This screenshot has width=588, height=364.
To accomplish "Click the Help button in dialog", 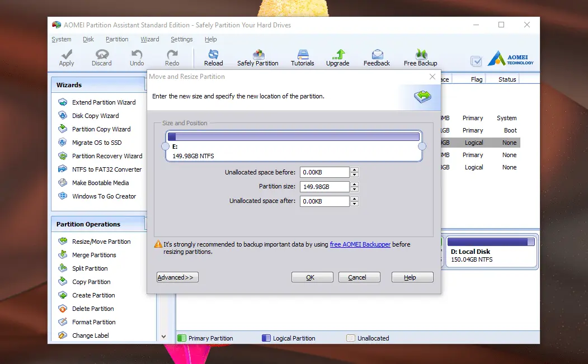I will [x=412, y=277].
